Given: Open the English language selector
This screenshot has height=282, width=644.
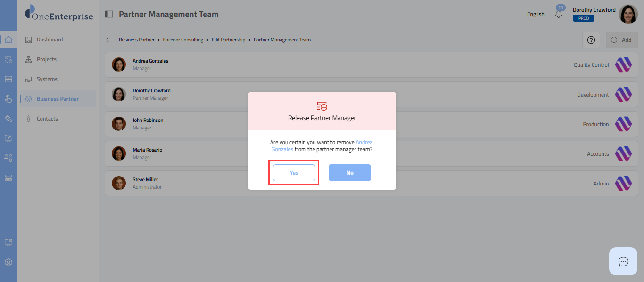Looking at the screenshot, I should coord(536,14).
